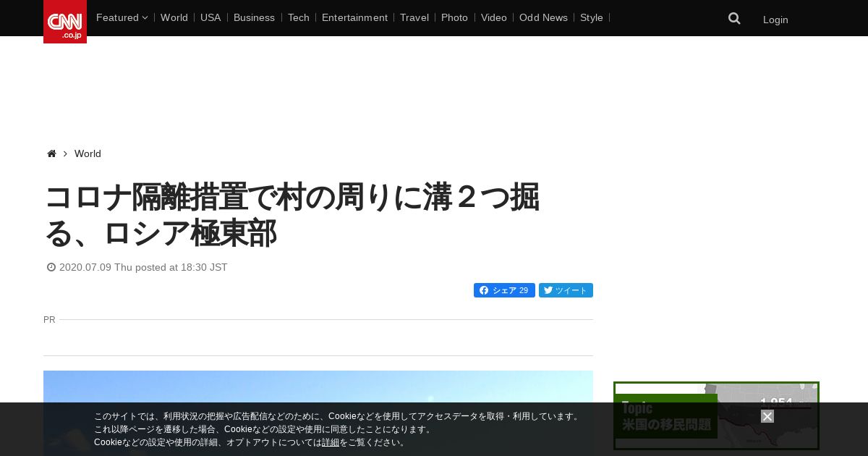Open the 詳細 cookie details link
Viewport: 868px width, 456px height.
click(331, 442)
